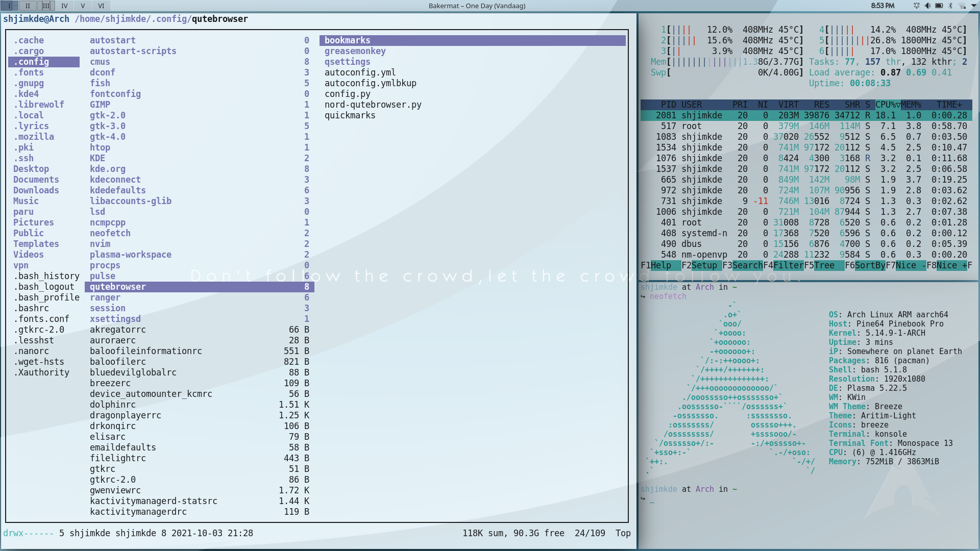Click CPU 5 usage meter in htop

click(x=893, y=40)
